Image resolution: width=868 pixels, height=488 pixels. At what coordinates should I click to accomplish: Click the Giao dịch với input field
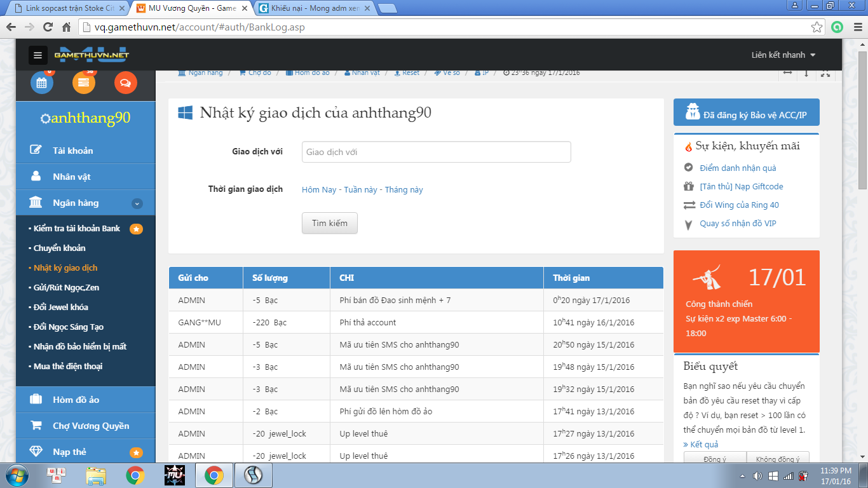pyautogui.click(x=436, y=152)
